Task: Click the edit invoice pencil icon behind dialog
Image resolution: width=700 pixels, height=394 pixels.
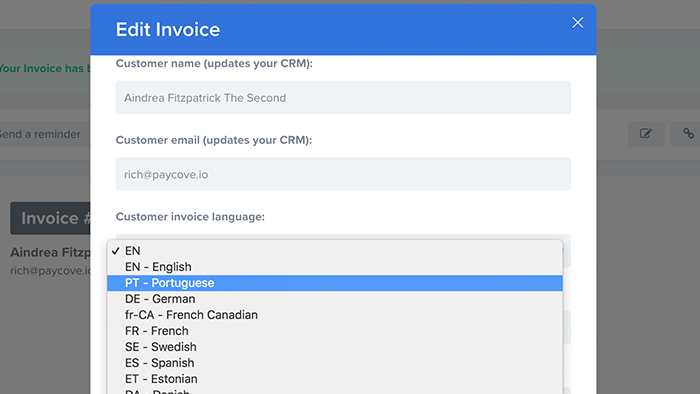Action: [x=646, y=134]
